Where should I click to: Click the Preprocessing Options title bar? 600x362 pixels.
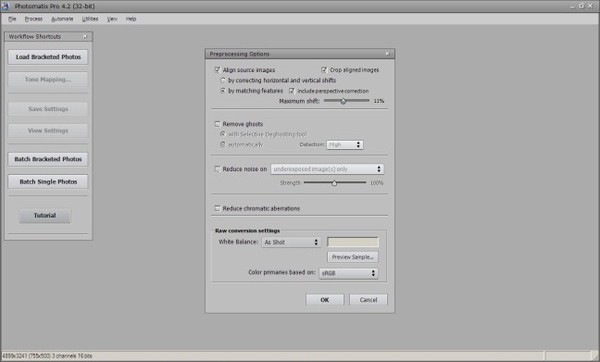pyautogui.click(x=300, y=54)
